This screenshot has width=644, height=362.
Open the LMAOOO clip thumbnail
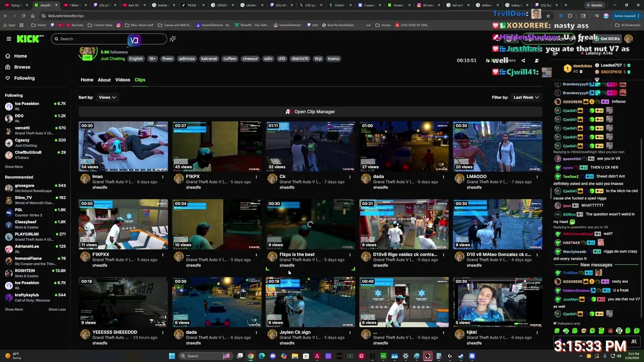pos(498,146)
